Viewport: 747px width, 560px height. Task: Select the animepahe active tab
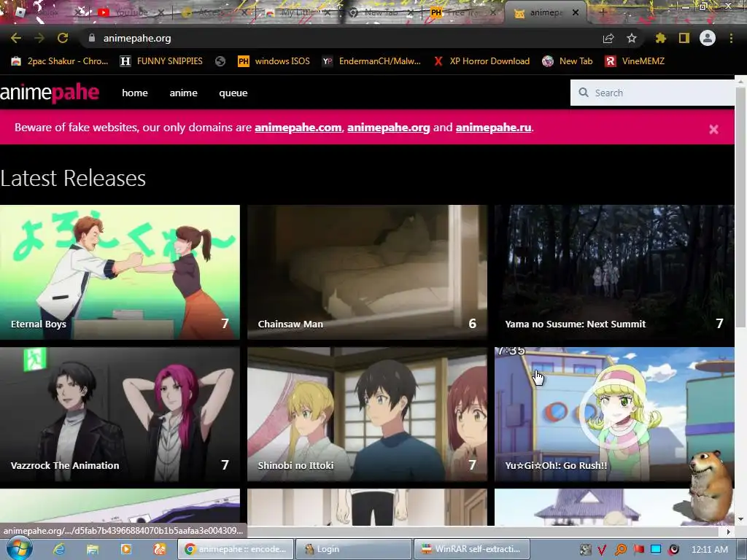[x=546, y=13]
